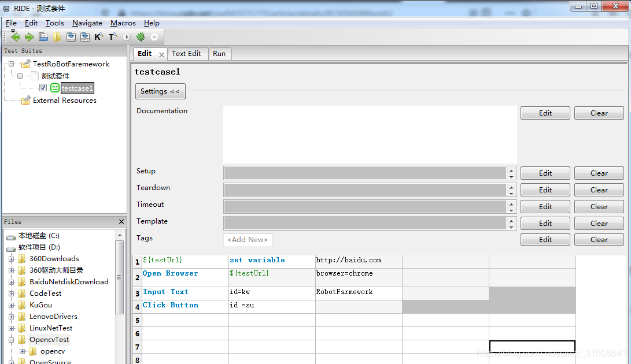Go back with the green left arrow

pyautogui.click(x=16, y=37)
